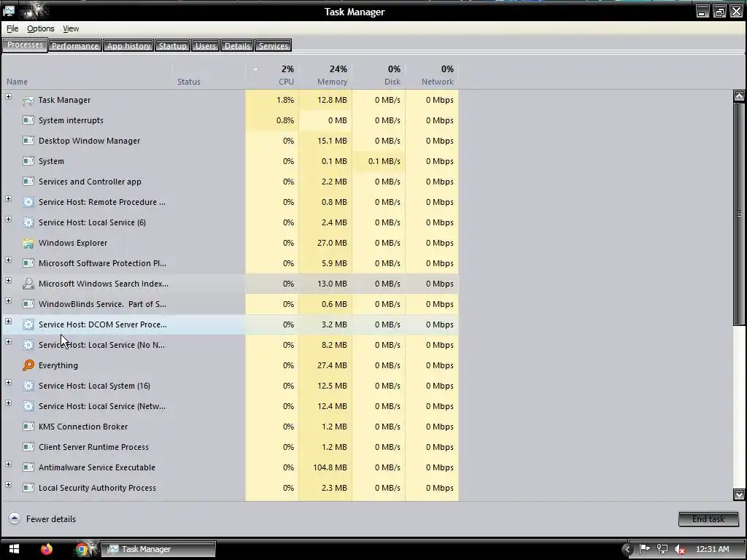This screenshot has width=747, height=560.
Task: Switch to the App history tab
Action: tap(128, 46)
